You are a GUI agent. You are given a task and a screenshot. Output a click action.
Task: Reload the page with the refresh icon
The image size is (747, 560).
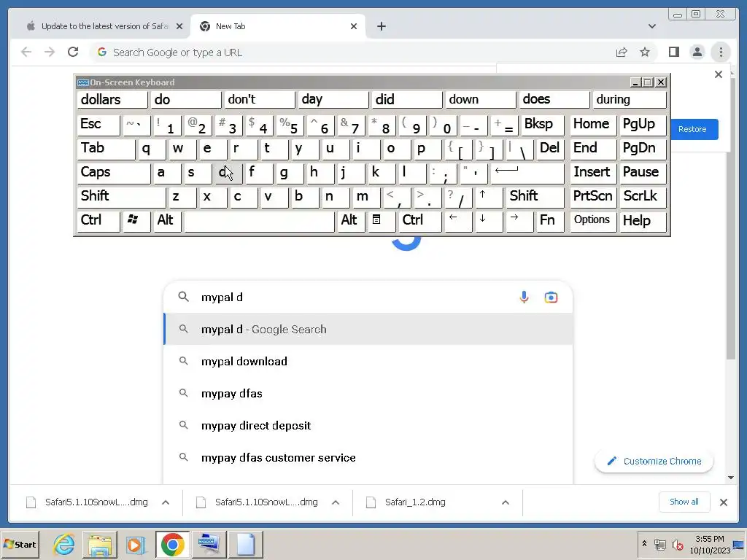click(73, 52)
